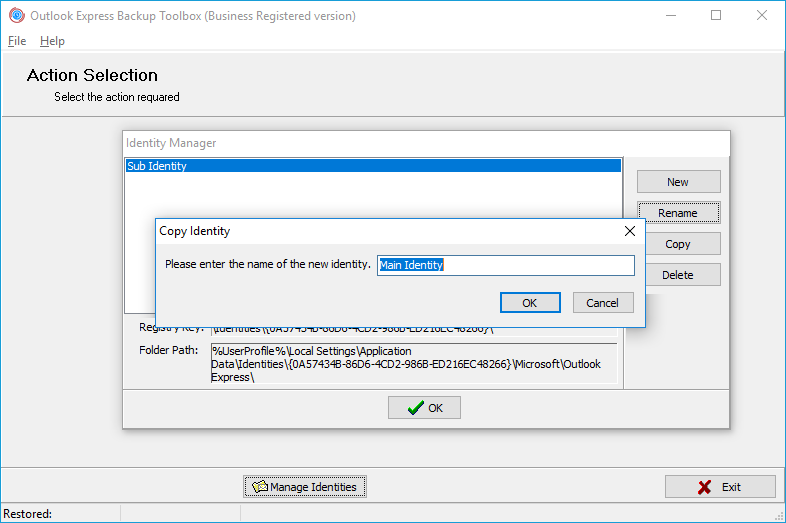Close the main application window
The image size is (786, 523).
tap(762, 16)
